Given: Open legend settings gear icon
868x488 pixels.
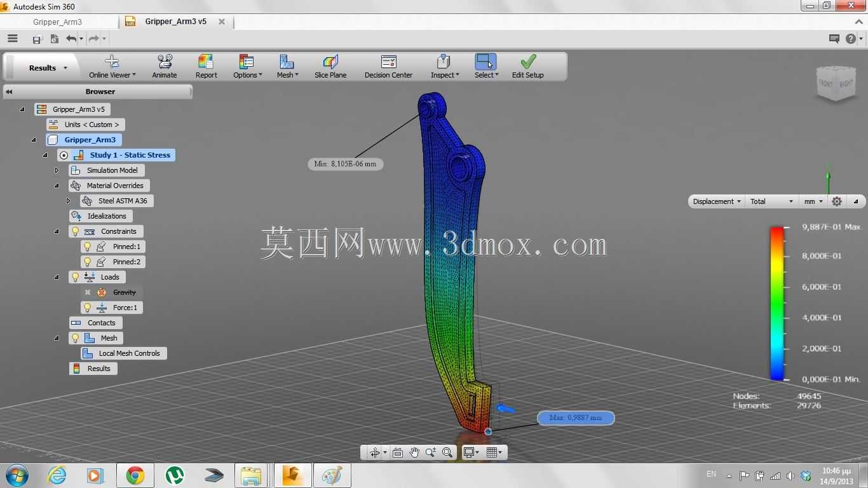Looking at the screenshot, I should coord(837,201).
